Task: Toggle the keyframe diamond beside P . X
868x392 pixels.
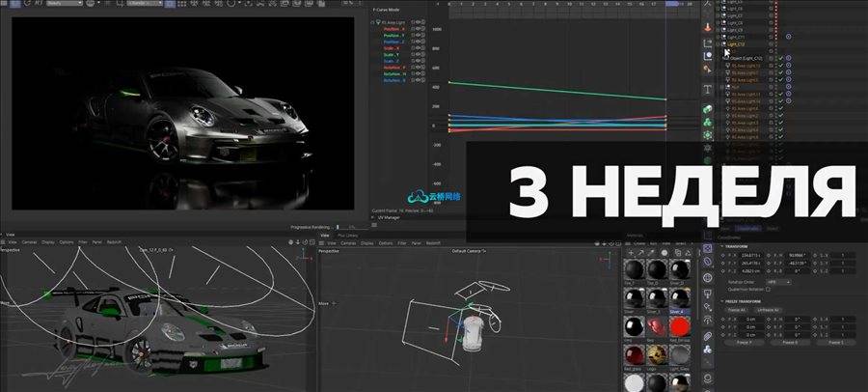Action: [x=722, y=255]
